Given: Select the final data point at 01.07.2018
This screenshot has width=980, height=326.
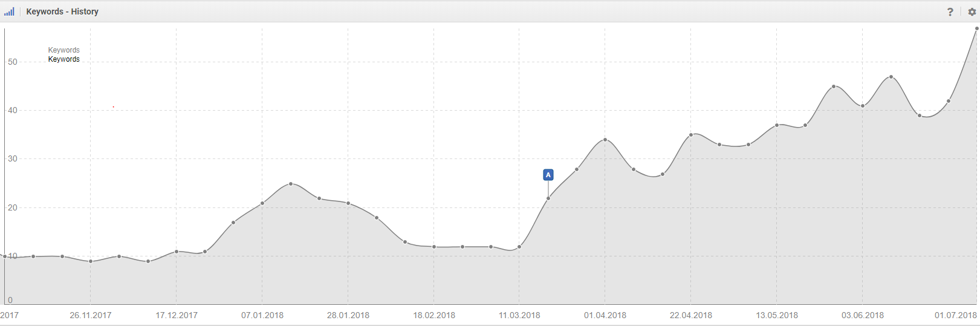Looking at the screenshot, I should tap(977, 28).
